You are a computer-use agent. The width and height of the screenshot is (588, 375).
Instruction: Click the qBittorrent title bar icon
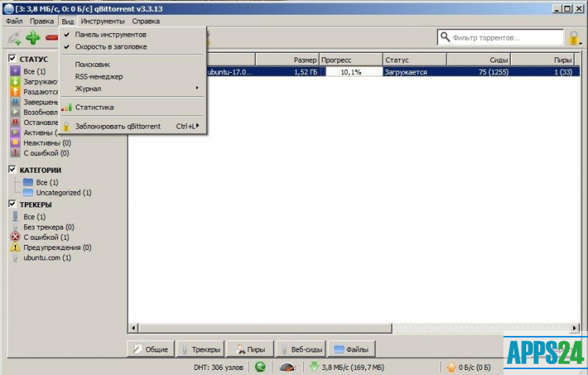click(x=8, y=9)
